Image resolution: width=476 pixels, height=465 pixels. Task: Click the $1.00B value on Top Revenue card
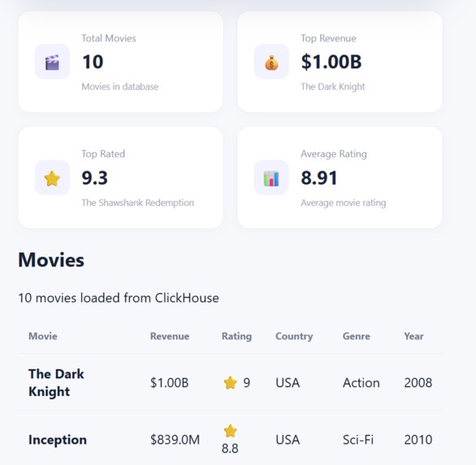tap(331, 62)
